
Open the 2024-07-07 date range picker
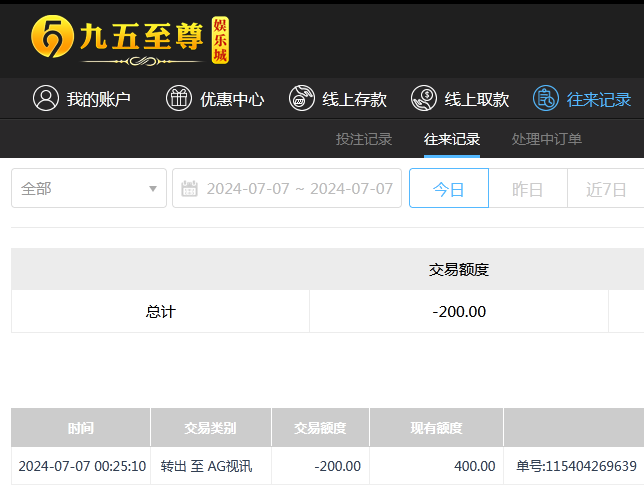point(287,188)
